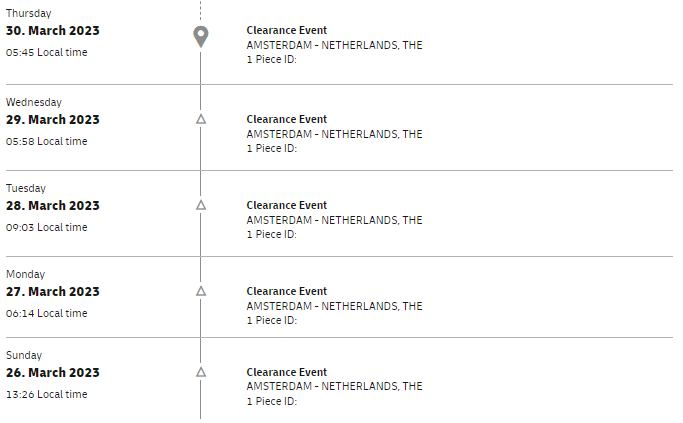The image size is (683, 423).
Task: Click the 09:03 Local time text
Action: click(47, 227)
